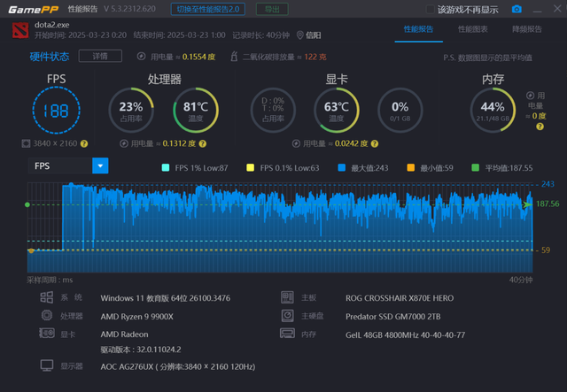Click the 切换至性能报告2.0 button
The image size is (567, 392).
208,9
